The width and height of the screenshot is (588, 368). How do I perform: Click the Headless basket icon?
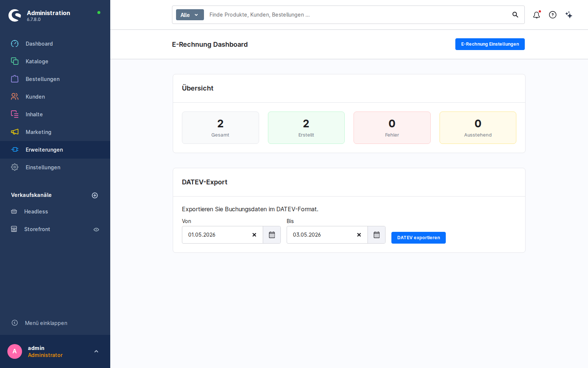[14, 212]
